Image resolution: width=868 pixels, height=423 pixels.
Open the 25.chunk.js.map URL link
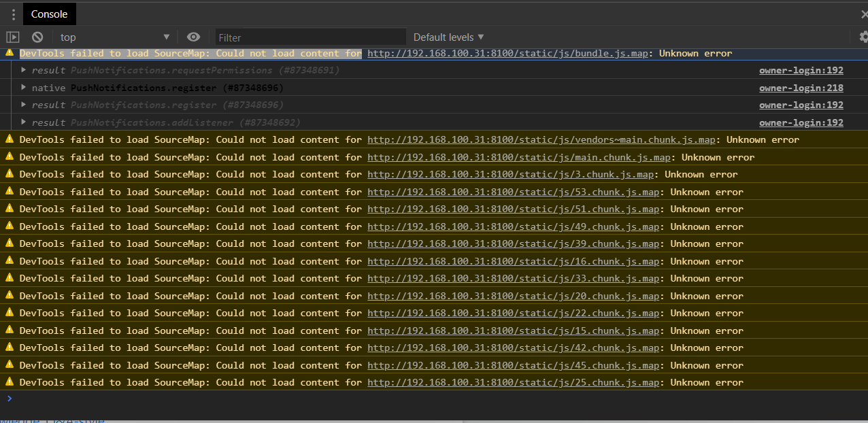coord(514,382)
